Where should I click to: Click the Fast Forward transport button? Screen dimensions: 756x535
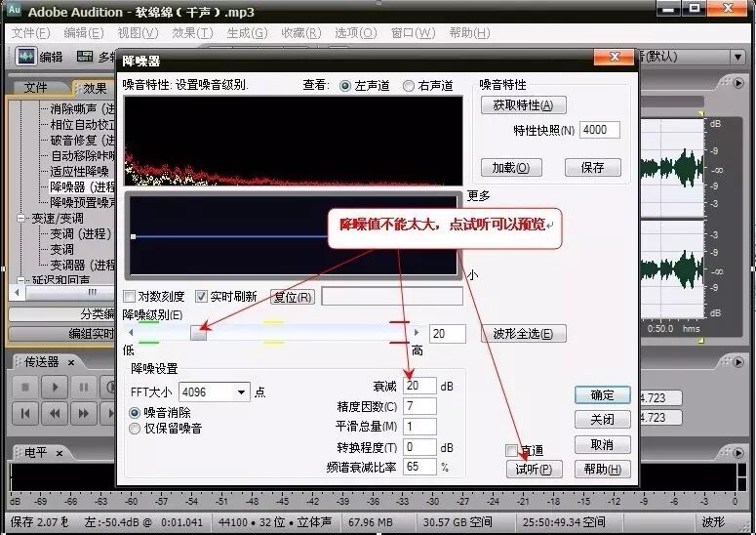pos(83,413)
